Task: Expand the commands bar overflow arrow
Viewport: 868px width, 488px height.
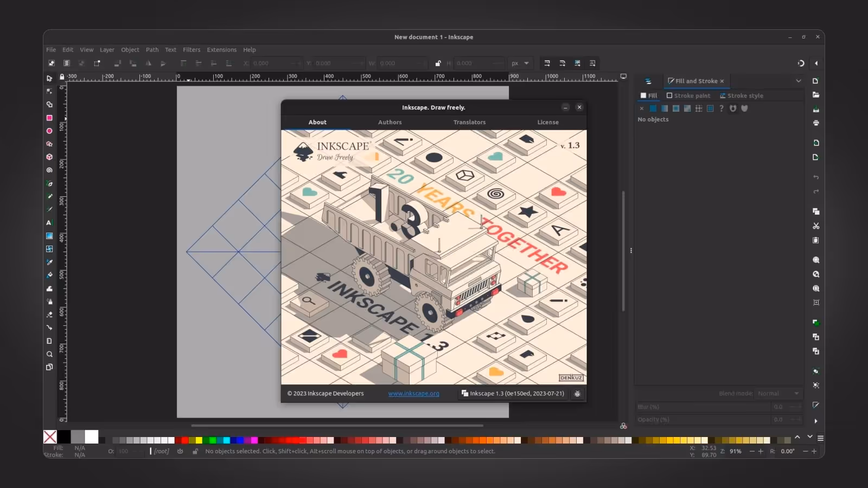Action: tap(816, 421)
